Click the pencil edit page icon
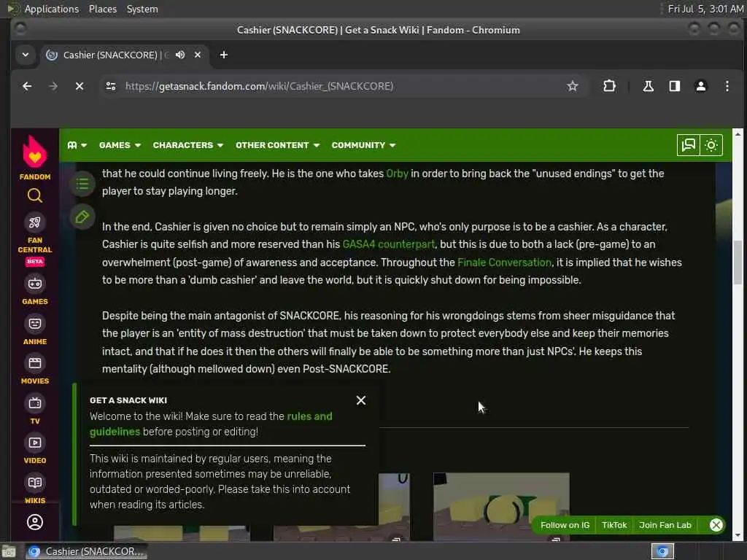The image size is (747, 560). [82, 217]
